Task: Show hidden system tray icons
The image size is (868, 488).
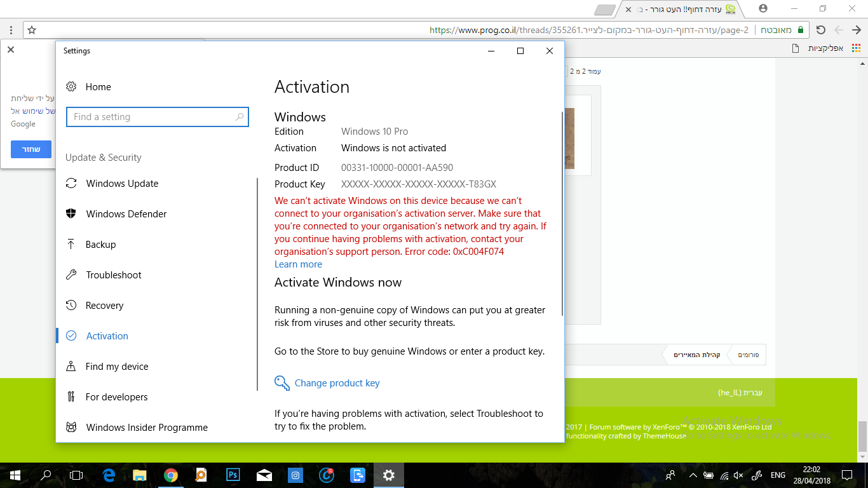Action: click(x=692, y=475)
